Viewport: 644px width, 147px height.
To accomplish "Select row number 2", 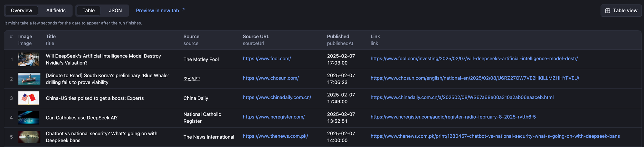I will (12, 79).
